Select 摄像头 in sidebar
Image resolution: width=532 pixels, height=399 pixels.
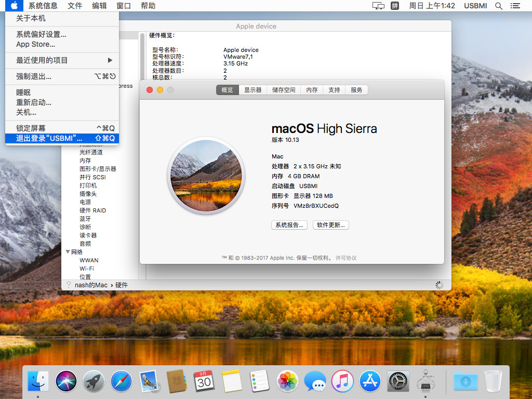click(88, 194)
